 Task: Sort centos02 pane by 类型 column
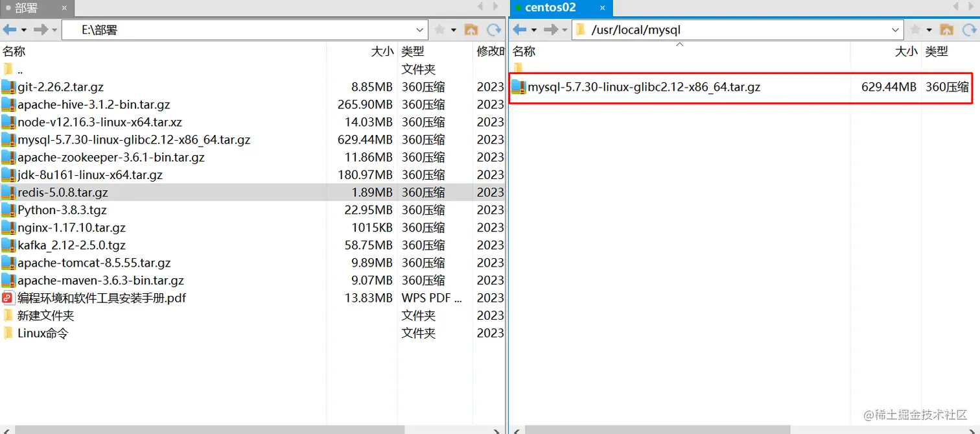point(950,51)
